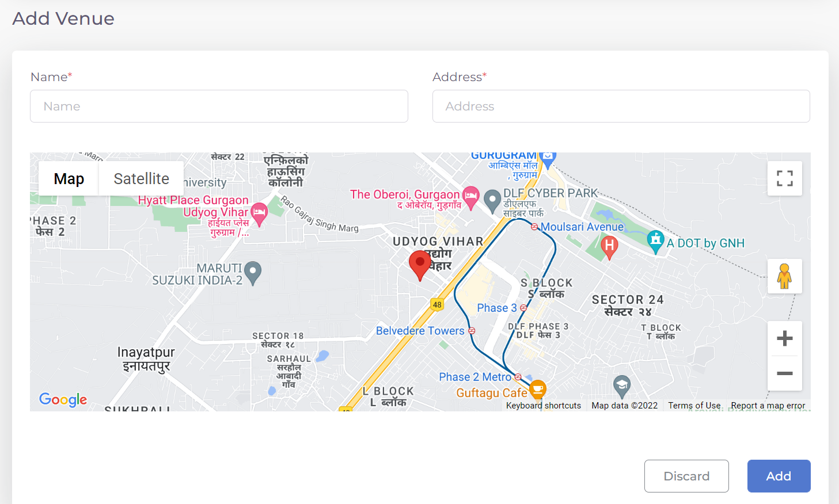Click the UDYOG VIHAR map label
The height and width of the screenshot is (504, 839).
pyautogui.click(x=438, y=242)
